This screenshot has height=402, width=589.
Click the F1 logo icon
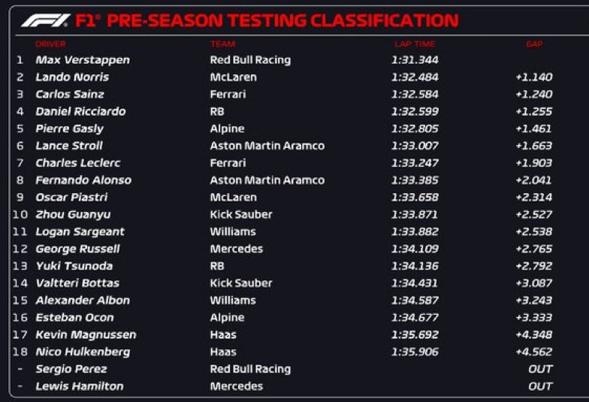(x=45, y=21)
